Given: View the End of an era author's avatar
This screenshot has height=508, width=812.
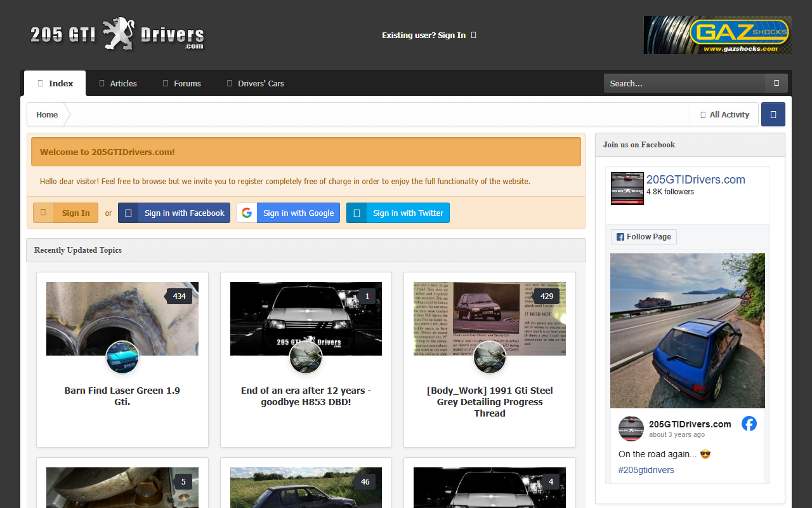Looking at the screenshot, I should [306, 357].
